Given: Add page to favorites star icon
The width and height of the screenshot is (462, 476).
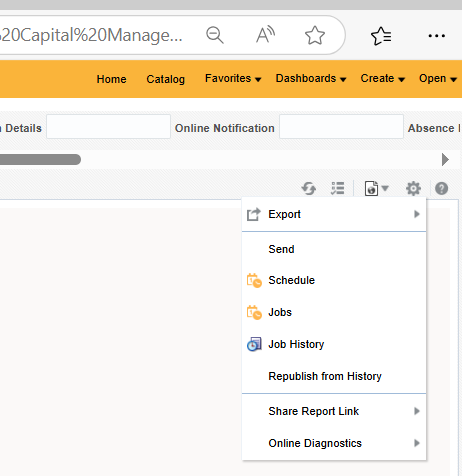Looking at the screenshot, I should (315, 35).
